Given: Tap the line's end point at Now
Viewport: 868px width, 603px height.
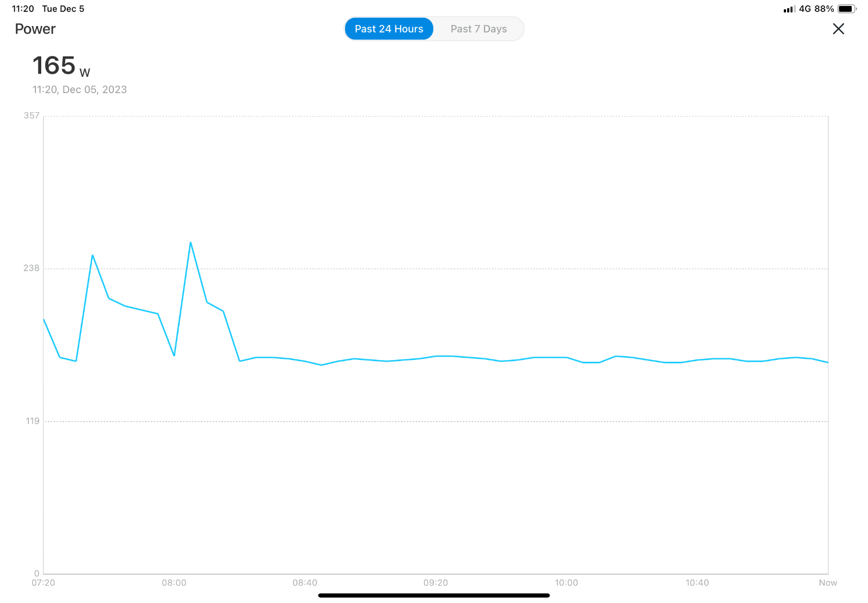Looking at the screenshot, I should point(828,362).
